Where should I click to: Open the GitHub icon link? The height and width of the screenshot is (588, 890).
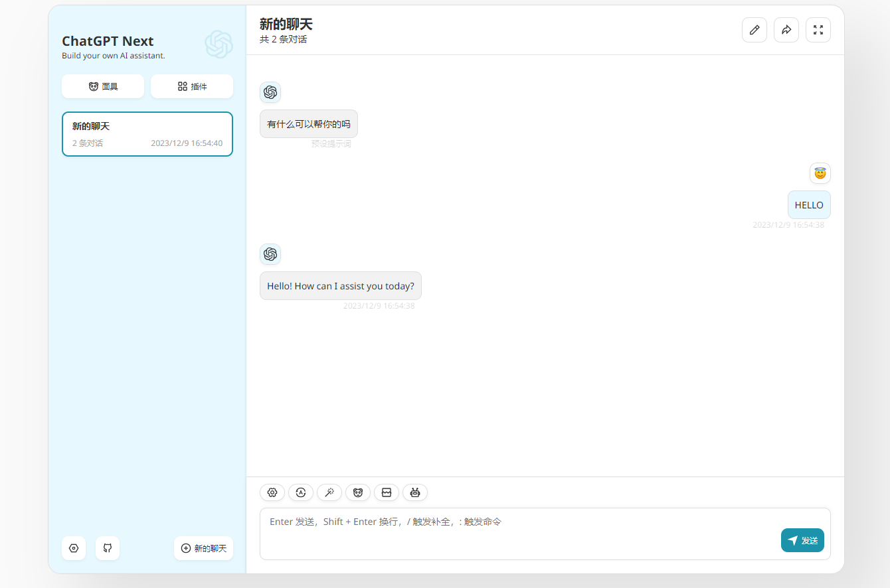108,548
